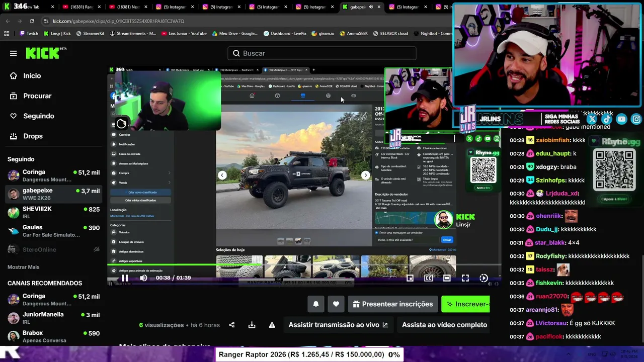Open the clip in fullscreen
Image resolution: width=644 pixels, height=362 pixels.
click(465, 278)
